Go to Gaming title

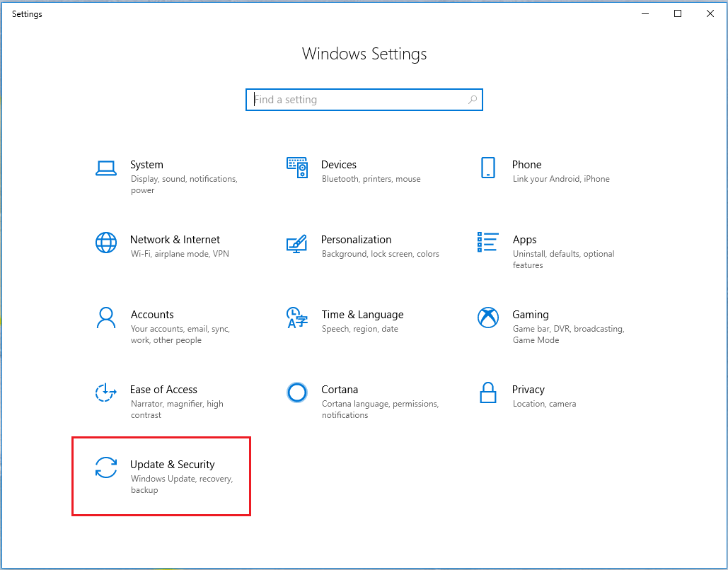(x=530, y=315)
